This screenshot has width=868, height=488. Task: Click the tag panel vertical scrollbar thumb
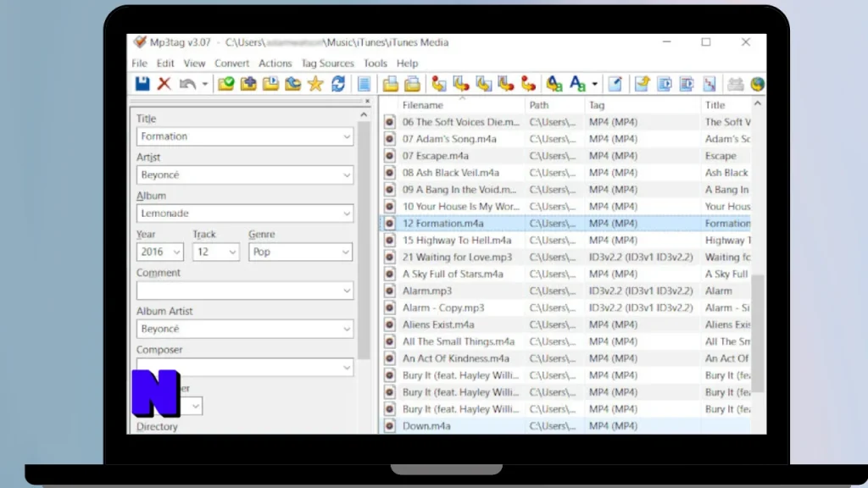tap(364, 240)
